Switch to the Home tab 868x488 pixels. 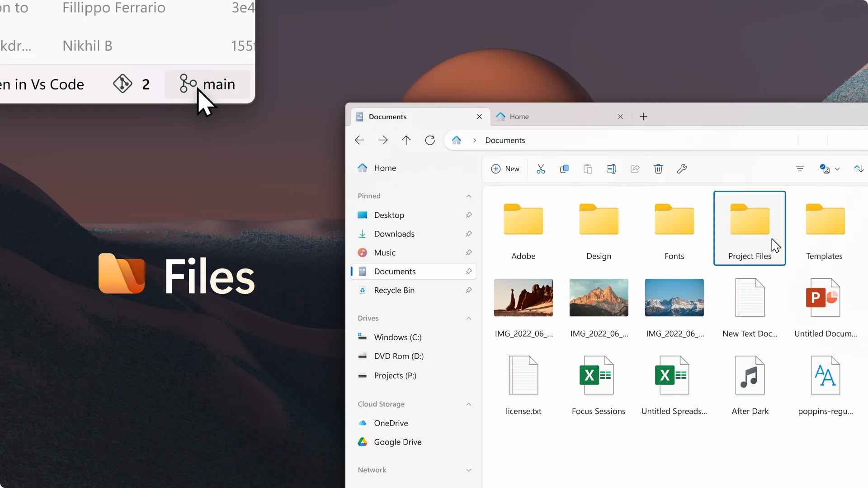click(x=519, y=116)
